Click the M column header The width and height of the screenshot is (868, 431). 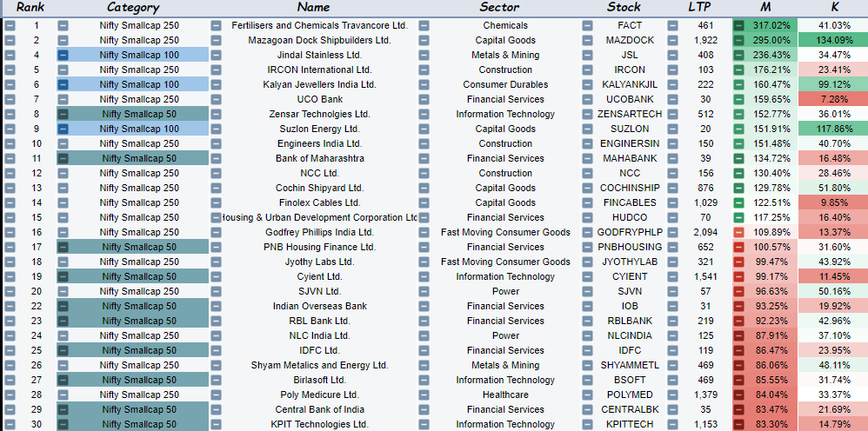(765, 7)
